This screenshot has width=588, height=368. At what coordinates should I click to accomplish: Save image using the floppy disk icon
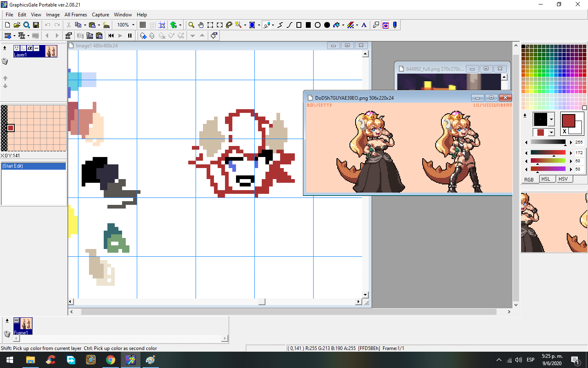coord(36,25)
